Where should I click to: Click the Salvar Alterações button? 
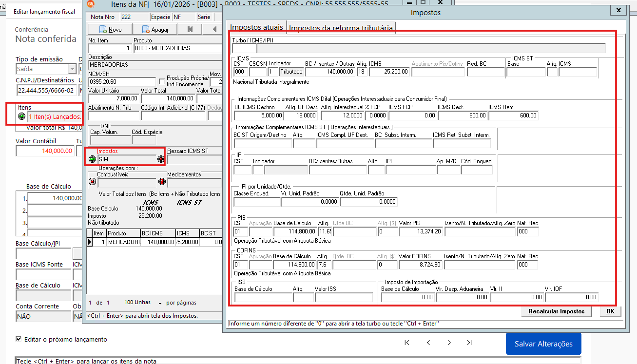point(543,344)
